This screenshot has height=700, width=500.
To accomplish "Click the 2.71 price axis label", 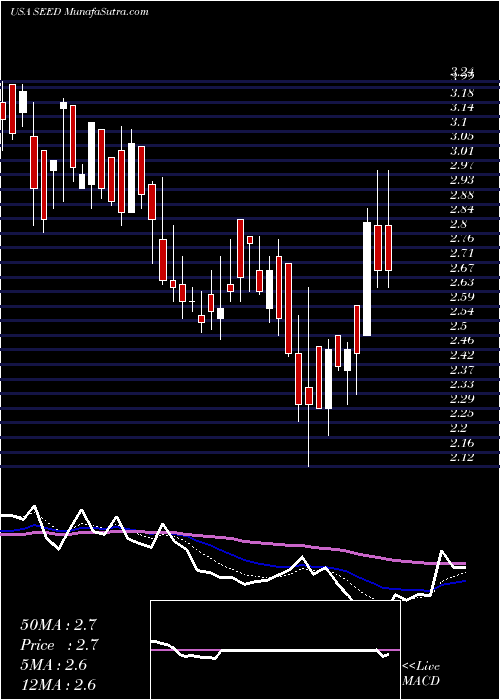I will 462,253.
